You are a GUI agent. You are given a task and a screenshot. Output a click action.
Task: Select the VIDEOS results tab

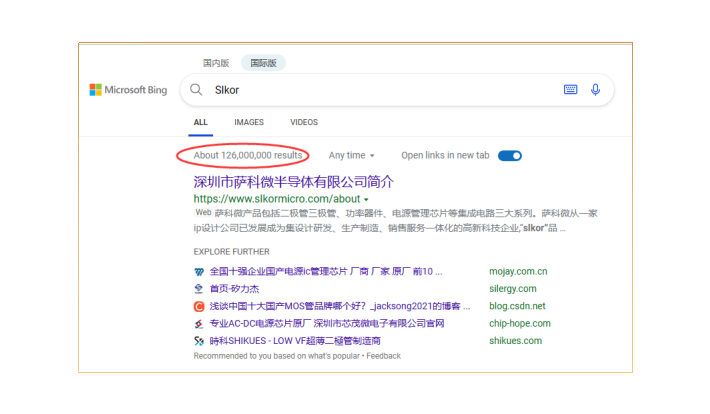[x=304, y=122]
